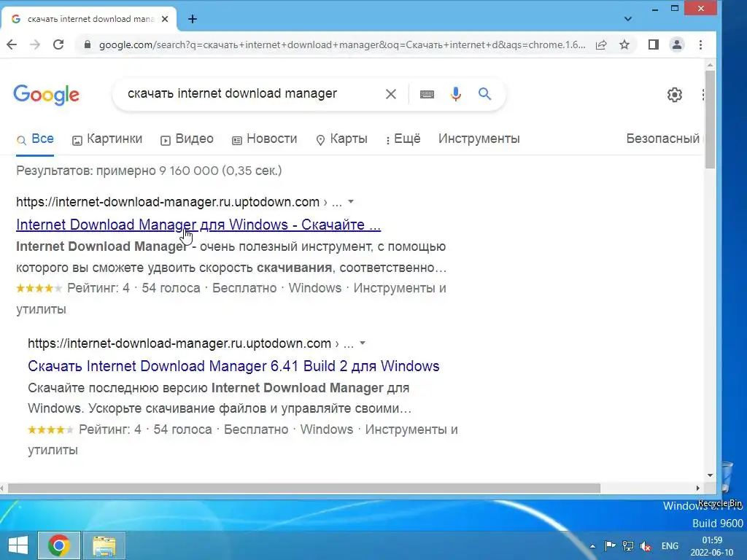Switch ENG input language

point(670,546)
